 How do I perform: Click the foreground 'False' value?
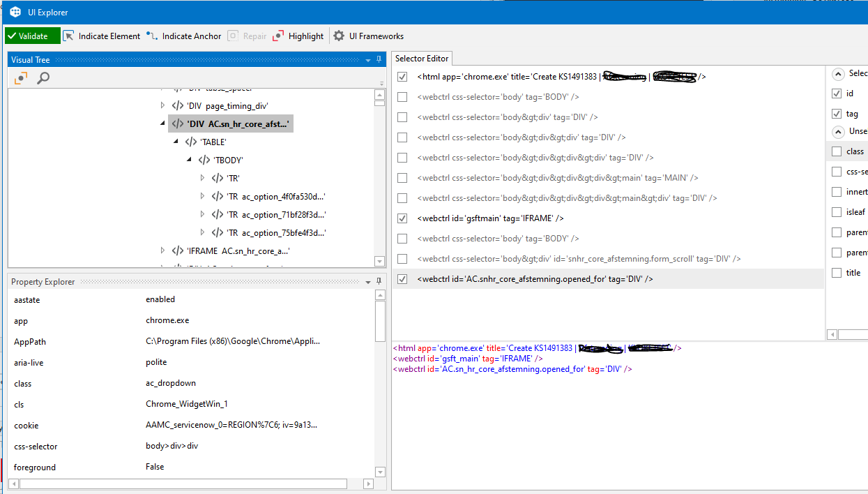click(155, 467)
